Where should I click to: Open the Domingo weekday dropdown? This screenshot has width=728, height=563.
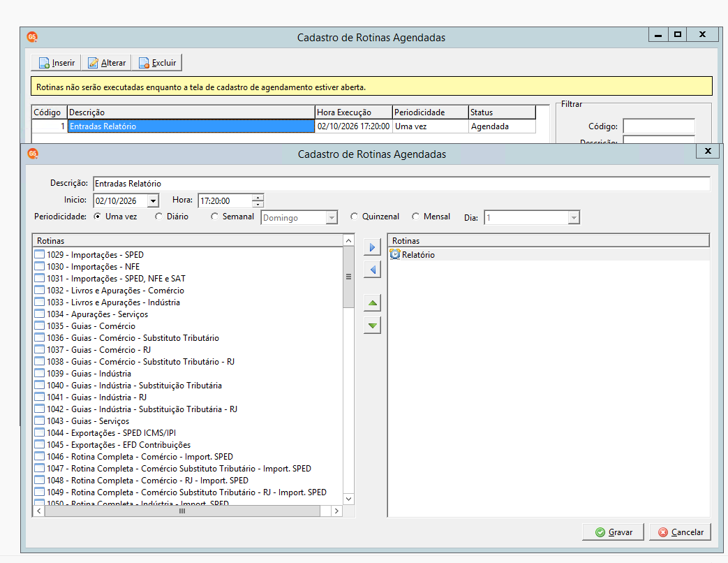(331, 217)
